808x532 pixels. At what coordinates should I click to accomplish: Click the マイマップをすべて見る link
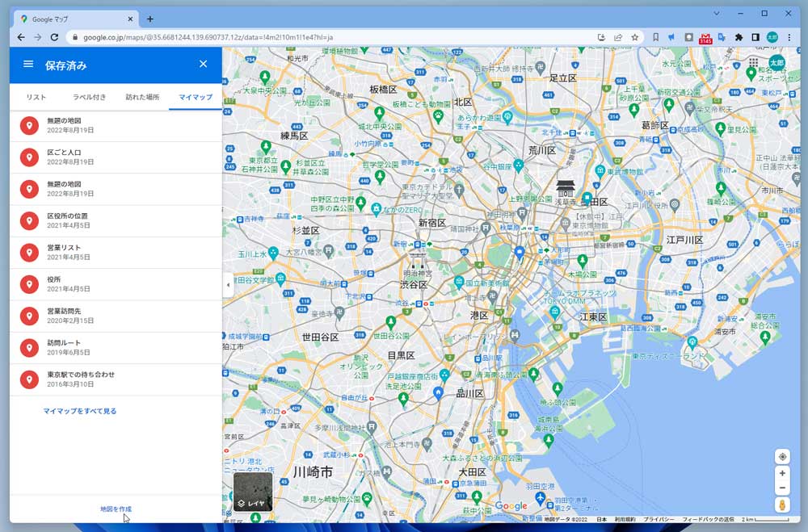pos(80,411)
